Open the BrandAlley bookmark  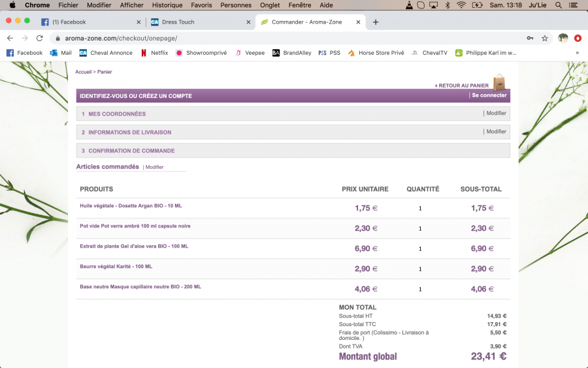[291, 53]
